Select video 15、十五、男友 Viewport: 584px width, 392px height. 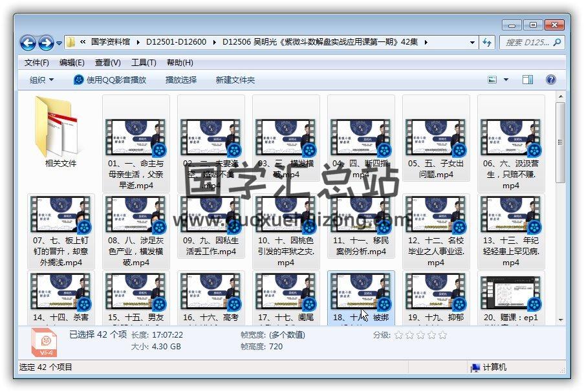136,298
